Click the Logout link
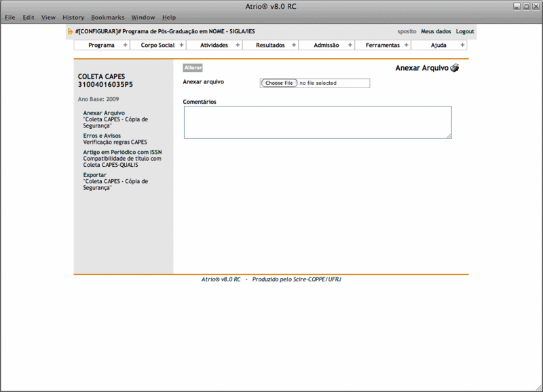This screenshot has width=543, height=392. (x=465, y=32)
